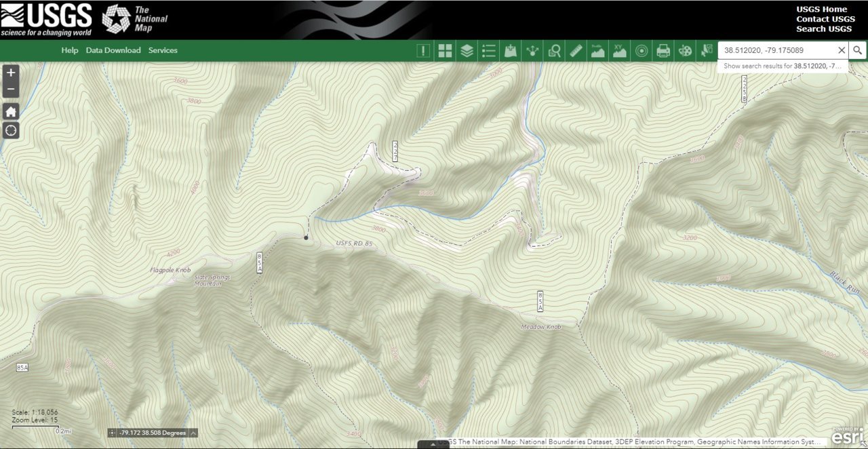Click the USFS RD 85 road label
868x449 pixels.
354,243
